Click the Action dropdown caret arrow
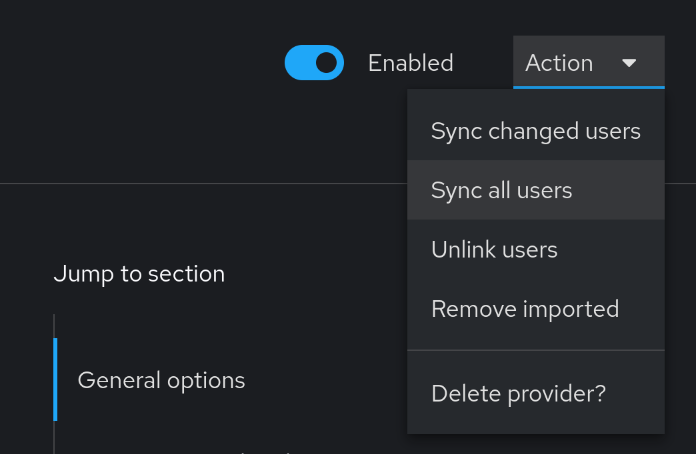The height and width of the screenshot is (454, 696). pos(629,63)
